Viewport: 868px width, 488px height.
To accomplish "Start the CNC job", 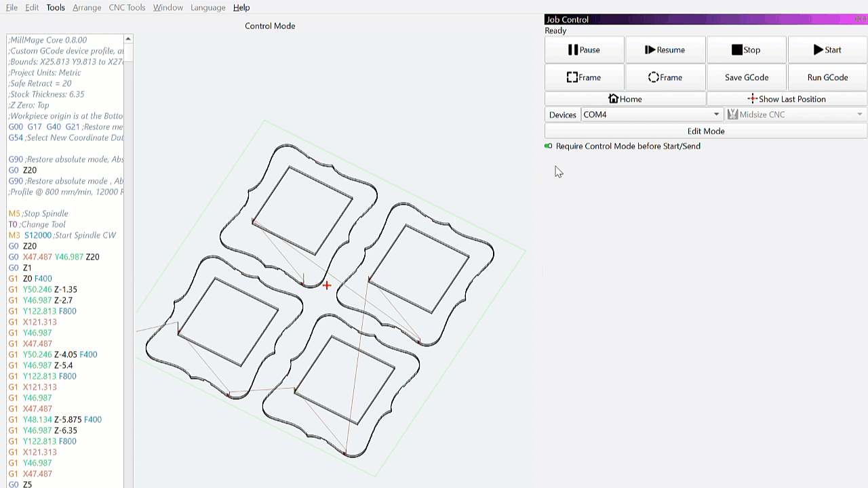I will [x=827, y=49].
